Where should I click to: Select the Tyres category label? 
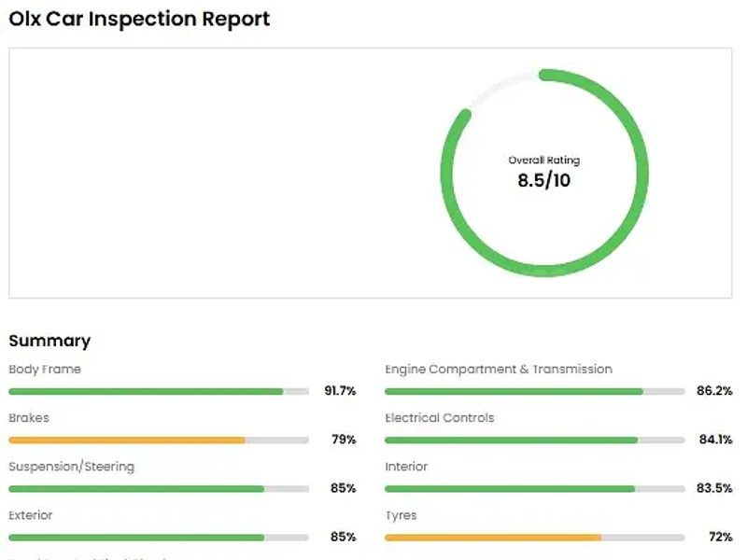click(401, 514)
